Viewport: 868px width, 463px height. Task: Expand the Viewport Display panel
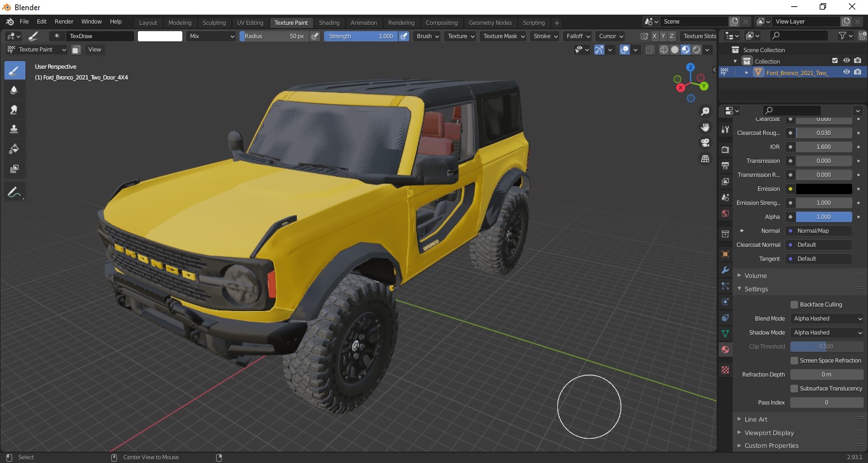(x=769, y=432)
